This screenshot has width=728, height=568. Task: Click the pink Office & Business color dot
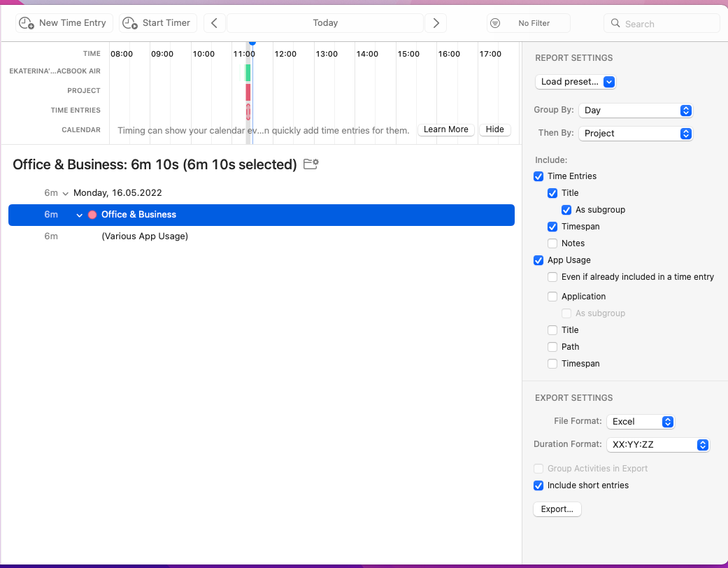(92, 215)
